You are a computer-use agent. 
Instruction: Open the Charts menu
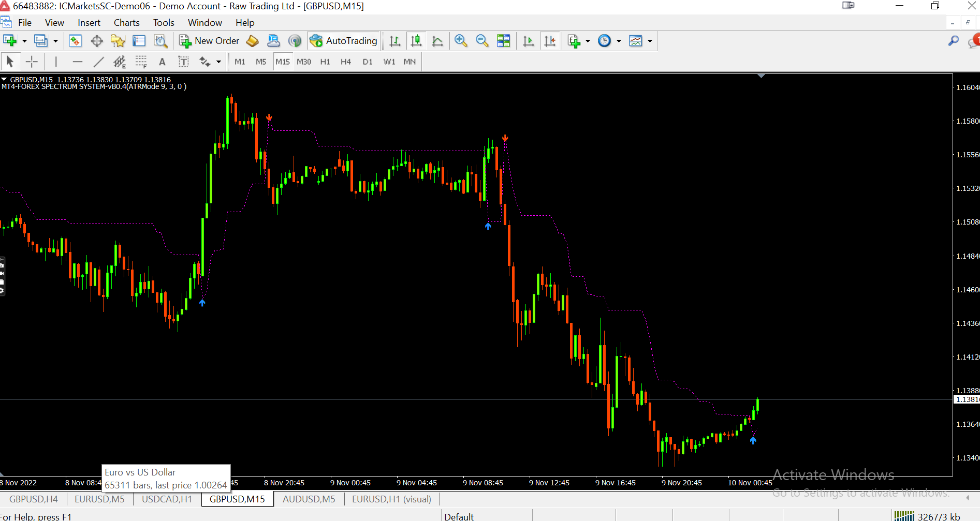(127, 23)
